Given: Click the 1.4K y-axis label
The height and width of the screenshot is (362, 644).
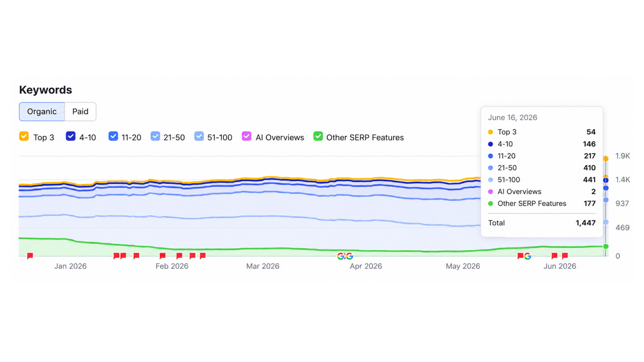Looking at the screenshot, I should 623,179.
